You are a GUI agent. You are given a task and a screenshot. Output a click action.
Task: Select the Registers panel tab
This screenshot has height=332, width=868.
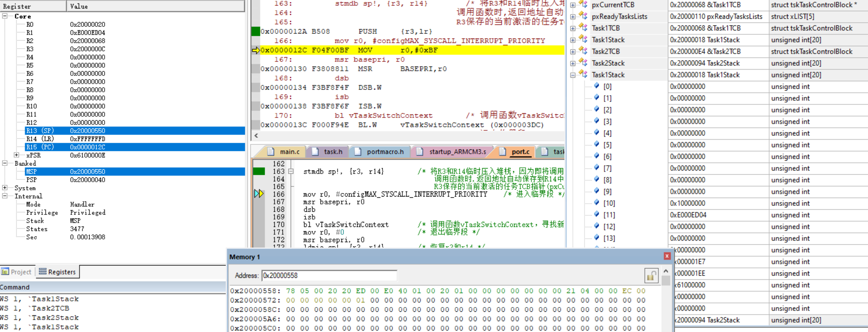58,272
